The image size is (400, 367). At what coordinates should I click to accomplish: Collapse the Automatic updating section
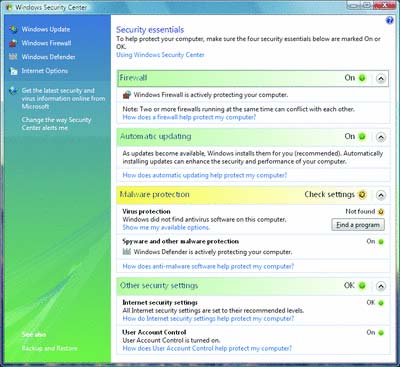pos(381,137)
